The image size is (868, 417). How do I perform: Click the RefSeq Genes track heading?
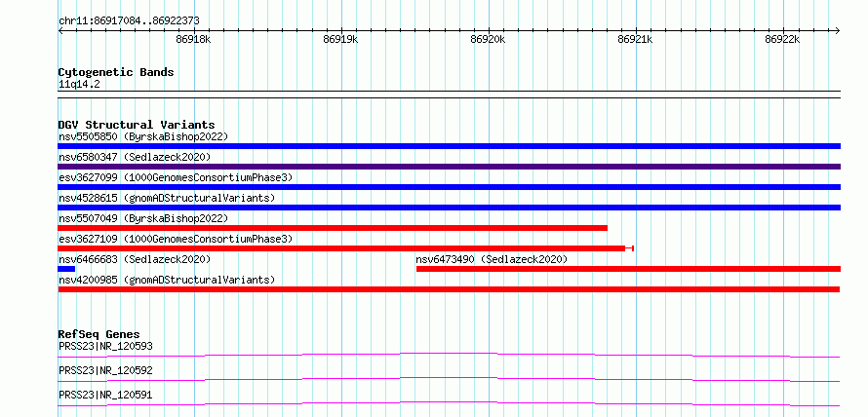coord(99,334)
